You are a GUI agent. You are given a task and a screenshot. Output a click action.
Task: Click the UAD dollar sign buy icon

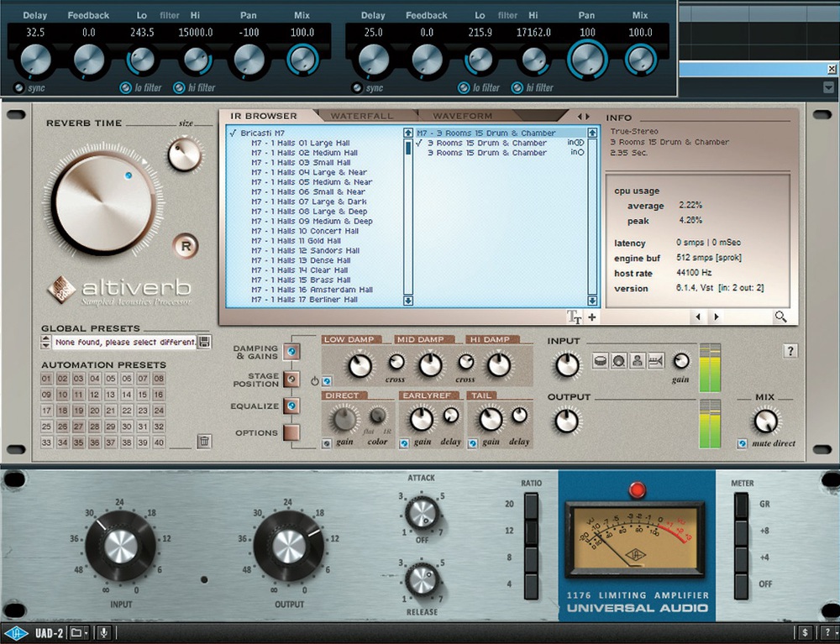[806, 633]
